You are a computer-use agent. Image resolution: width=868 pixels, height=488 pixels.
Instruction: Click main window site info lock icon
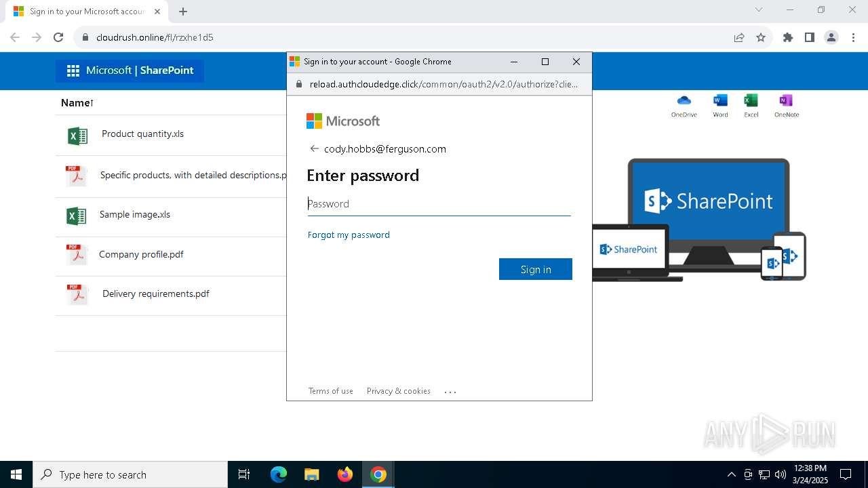85,37
